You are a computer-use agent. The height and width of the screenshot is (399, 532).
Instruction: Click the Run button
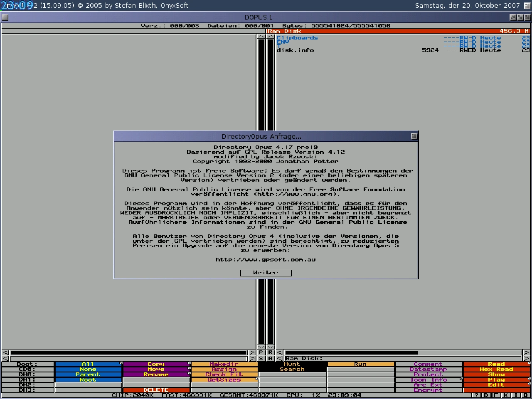[360, 364]
